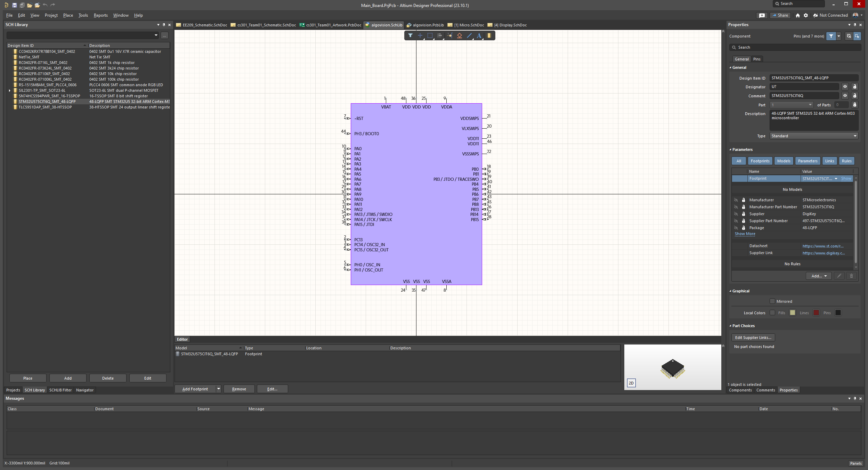Click the Properties panel filter funnel button

pos(831,36)
